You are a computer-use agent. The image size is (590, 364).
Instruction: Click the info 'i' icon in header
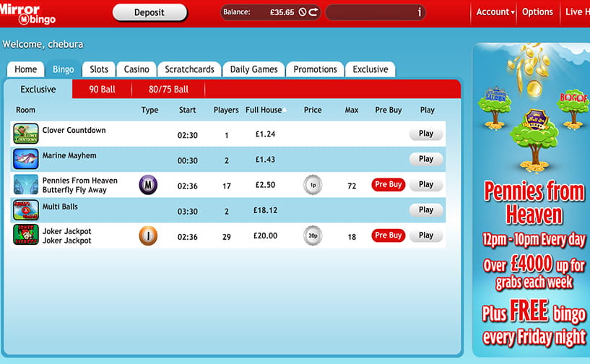point(420,12)
